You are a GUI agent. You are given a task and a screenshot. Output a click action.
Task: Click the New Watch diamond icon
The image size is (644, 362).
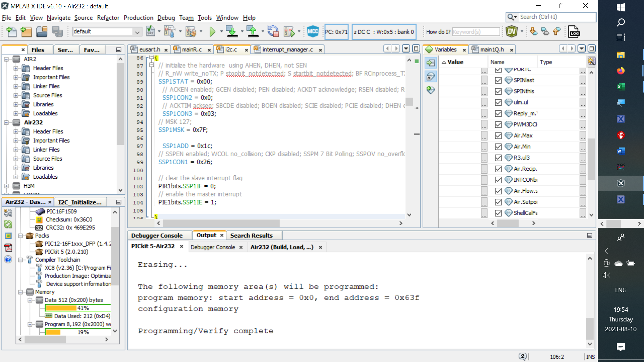coord(430,90)
